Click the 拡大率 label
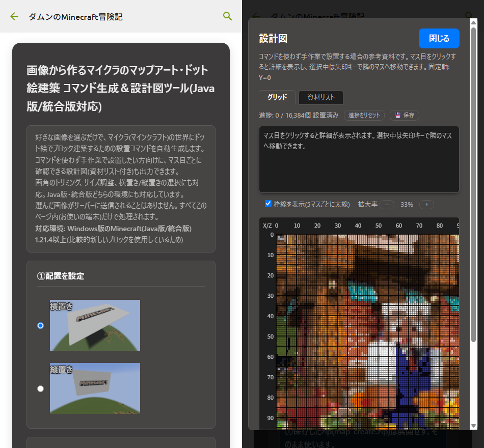The image size is (484, 448). tap(368, 204)
